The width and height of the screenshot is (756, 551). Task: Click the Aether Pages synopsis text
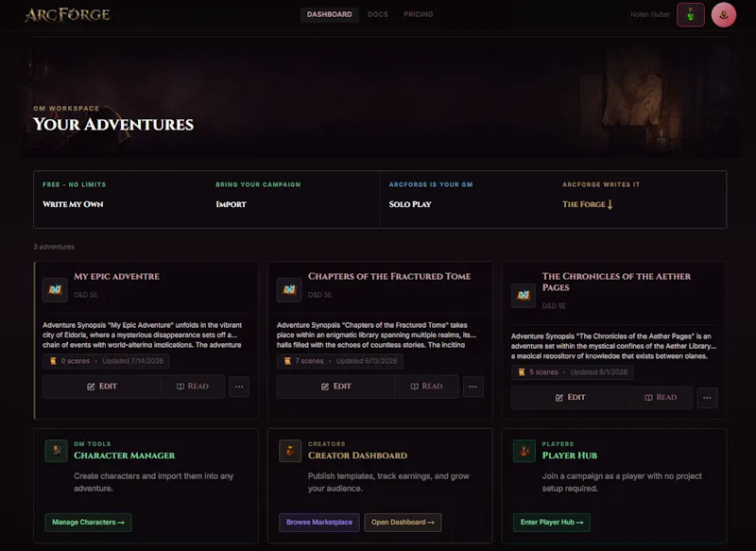point(613,346)
